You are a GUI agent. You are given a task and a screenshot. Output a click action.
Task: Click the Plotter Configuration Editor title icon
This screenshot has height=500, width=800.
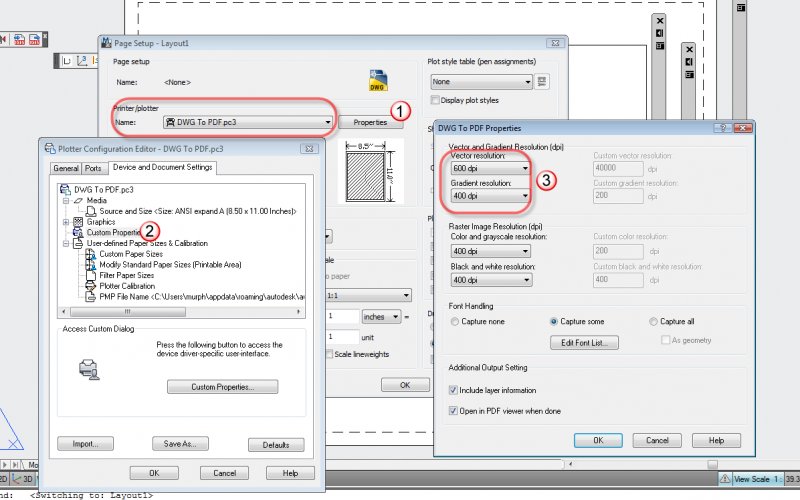point(50,148)
